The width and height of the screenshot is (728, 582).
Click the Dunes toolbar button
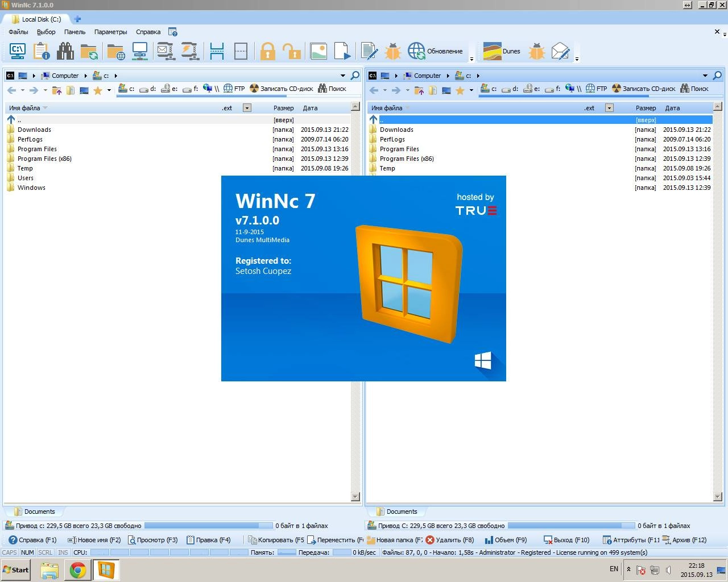502,51
